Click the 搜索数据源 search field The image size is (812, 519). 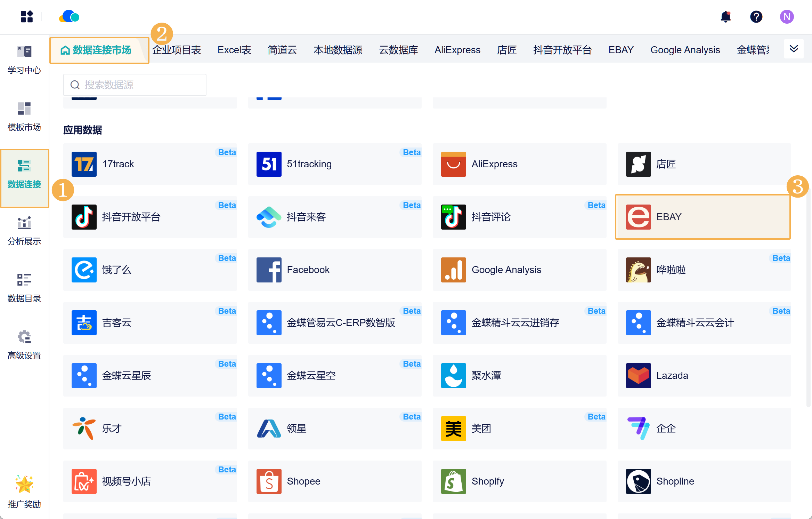(x=135, y=85)
